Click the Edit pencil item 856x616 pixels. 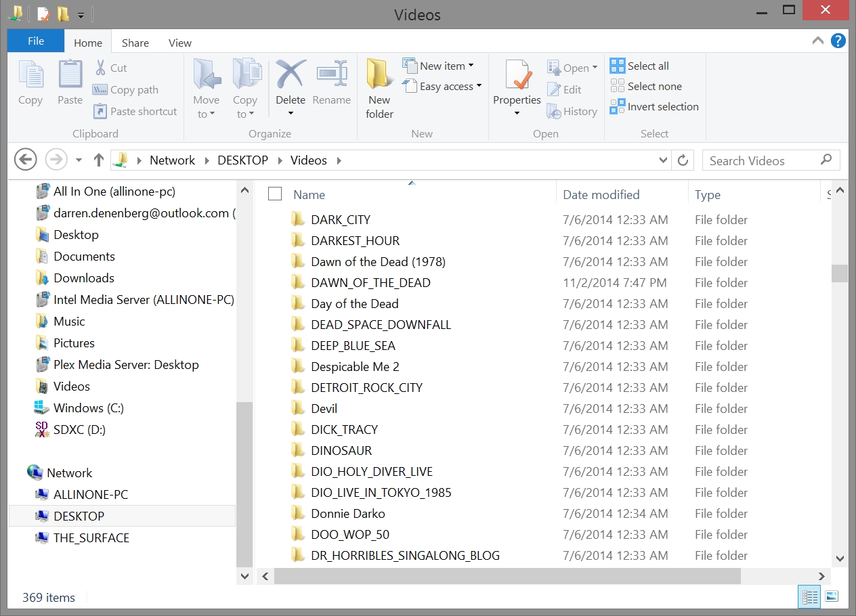click(x=565, y=89)
